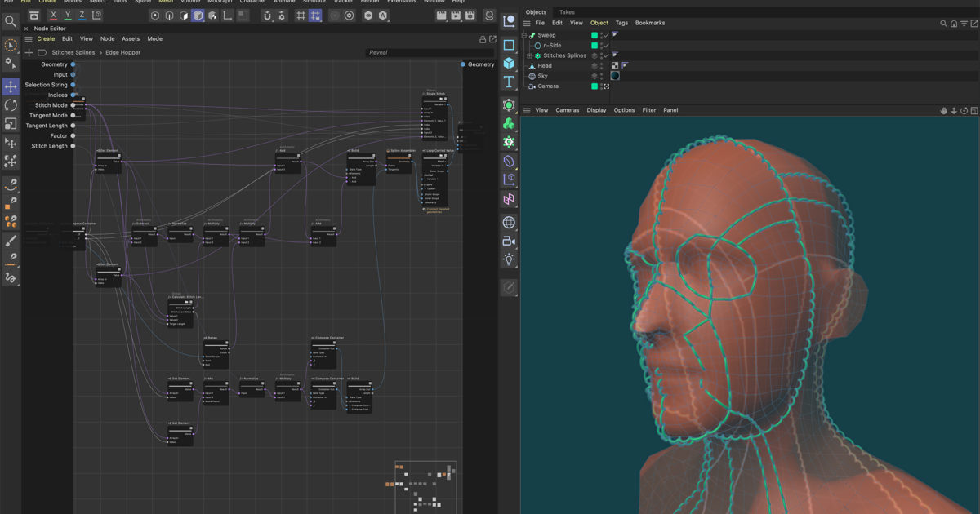Toggle enable checkmark for Sweep object
The image size is (980, 514).
pyautogui.click(x=605, y=35)
